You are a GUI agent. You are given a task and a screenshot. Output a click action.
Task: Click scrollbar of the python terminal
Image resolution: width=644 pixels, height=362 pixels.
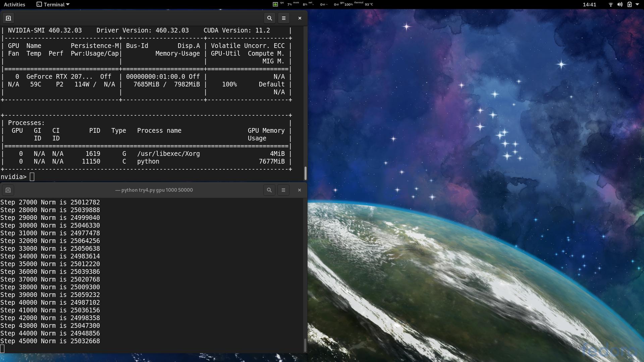pyautogui.click(x=305, y=345)
